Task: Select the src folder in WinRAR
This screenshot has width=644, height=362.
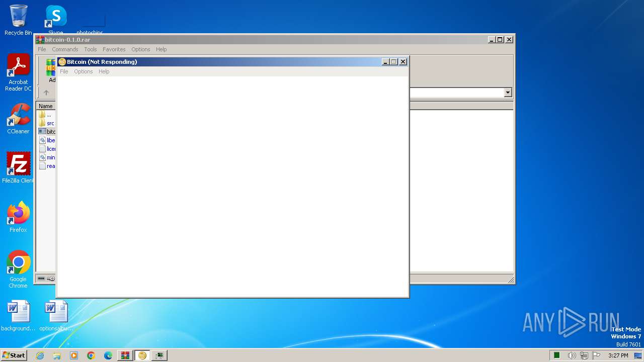Action: pyautogui.click(x=46, y=123)
